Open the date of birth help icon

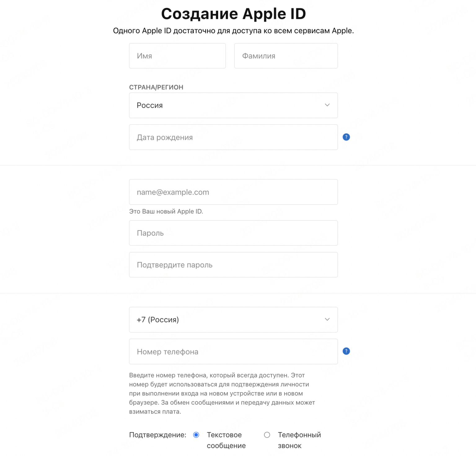pos(346,137)
